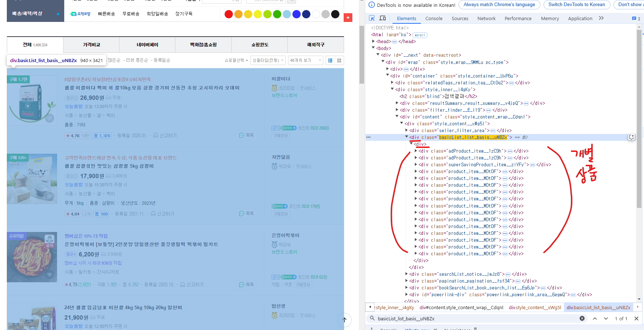Expand the relatedTags_relation_tag div node

(x=392, y=83)
